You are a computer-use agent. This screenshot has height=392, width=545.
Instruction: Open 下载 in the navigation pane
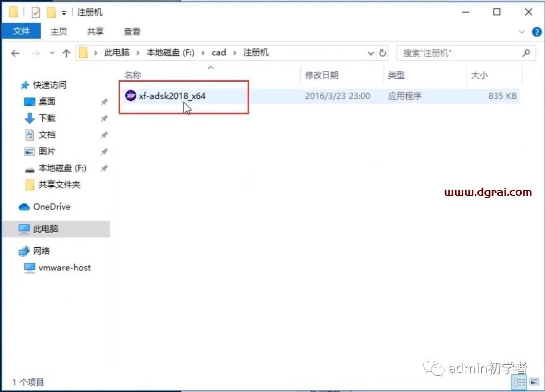(47, 118)
